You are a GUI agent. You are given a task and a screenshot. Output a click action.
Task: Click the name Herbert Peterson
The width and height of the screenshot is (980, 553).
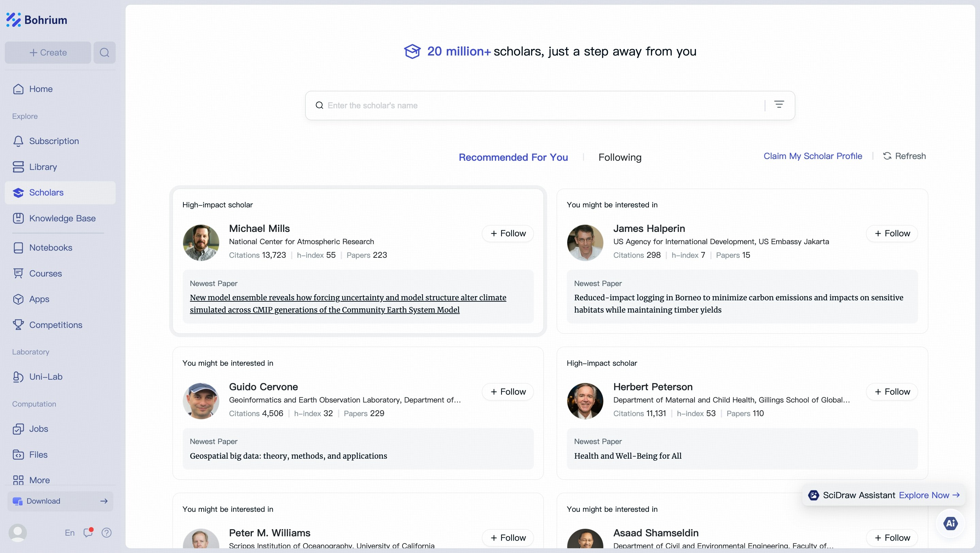click(x=653, y=387)
